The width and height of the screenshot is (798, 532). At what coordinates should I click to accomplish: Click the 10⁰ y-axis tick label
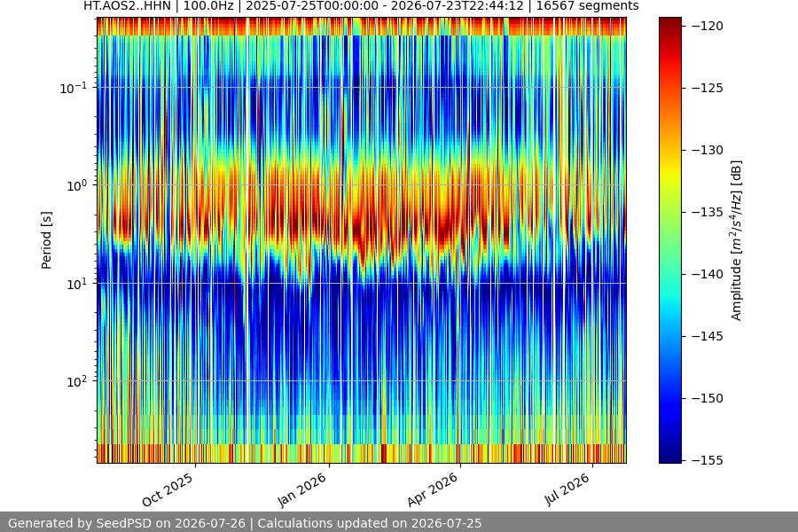(77, 185)
